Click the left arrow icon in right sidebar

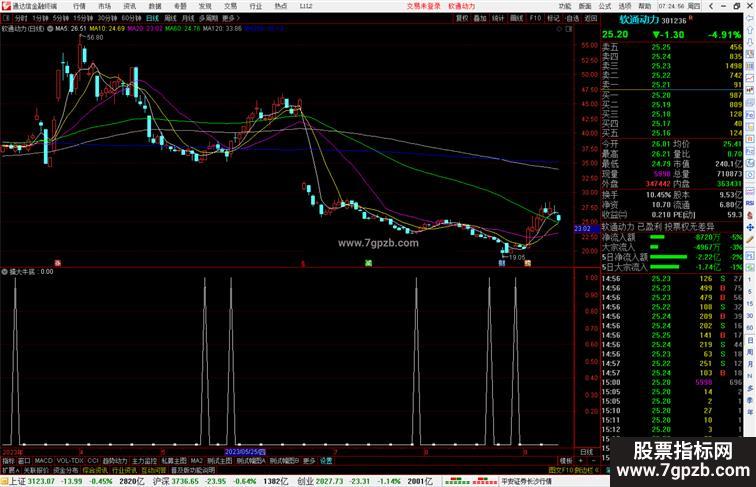point(750,18)
